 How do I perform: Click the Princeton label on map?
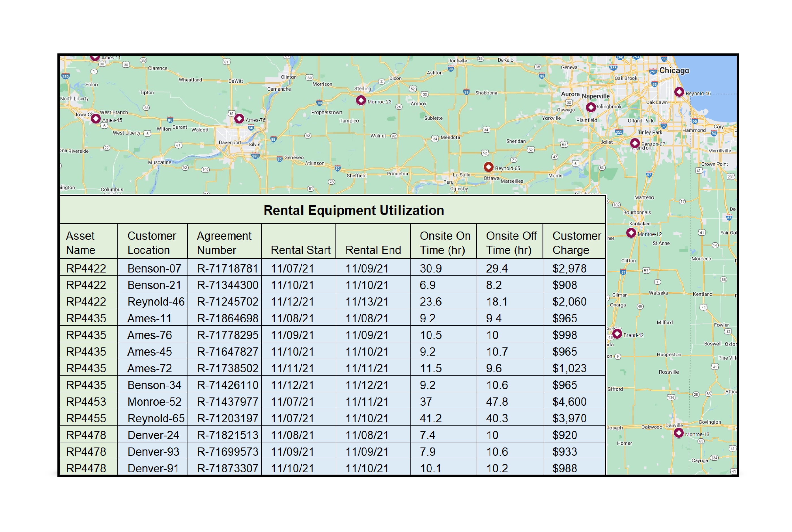(397, 174)
